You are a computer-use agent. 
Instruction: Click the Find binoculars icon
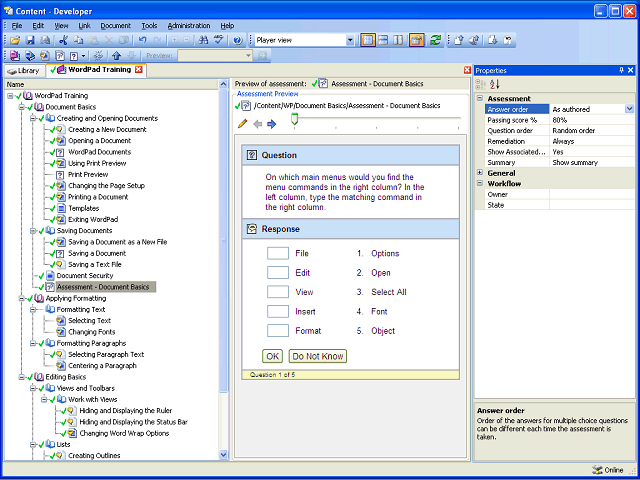tap(203, 40)
